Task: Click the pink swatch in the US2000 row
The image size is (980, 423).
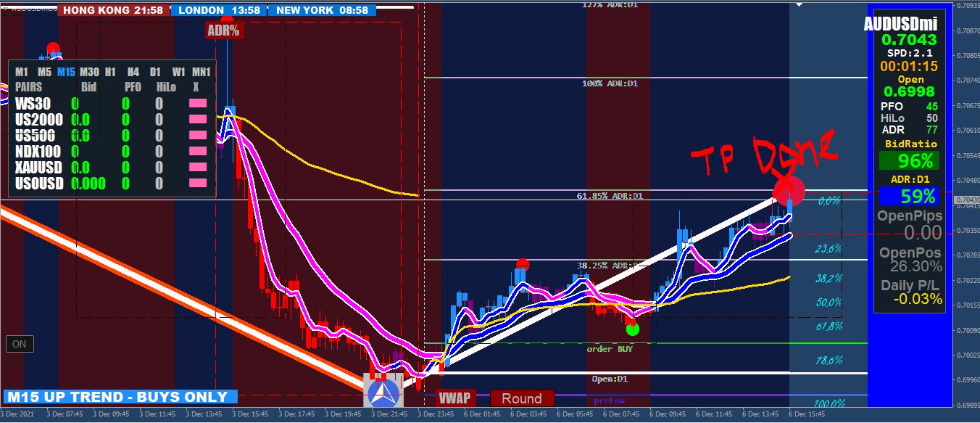Action: tap(198, 120)
